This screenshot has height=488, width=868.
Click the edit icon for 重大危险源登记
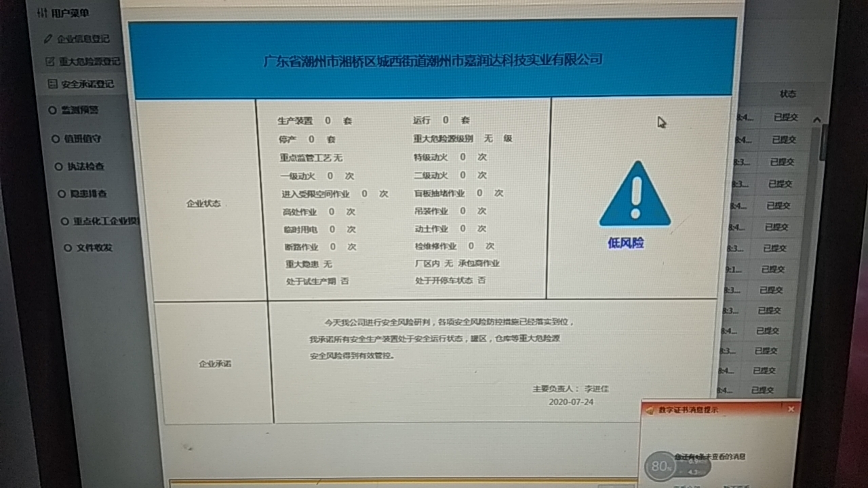(x=50, y=61)
